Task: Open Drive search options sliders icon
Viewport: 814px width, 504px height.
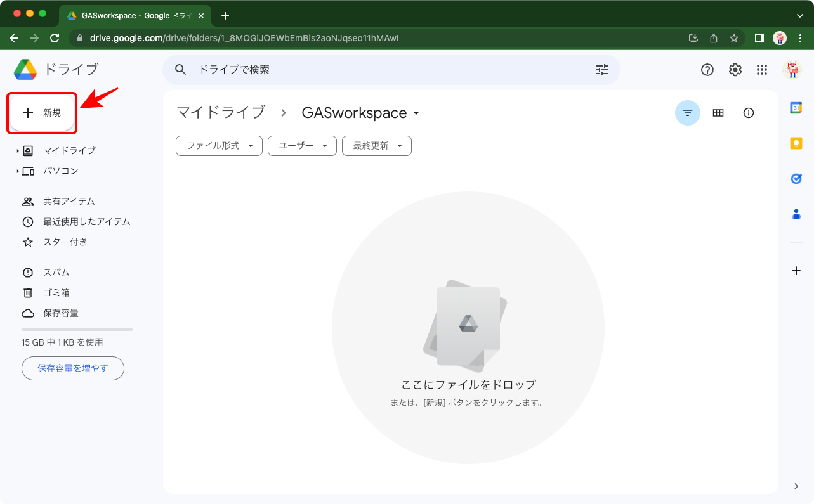Action: pyautogui.click(x=601, y=70)
